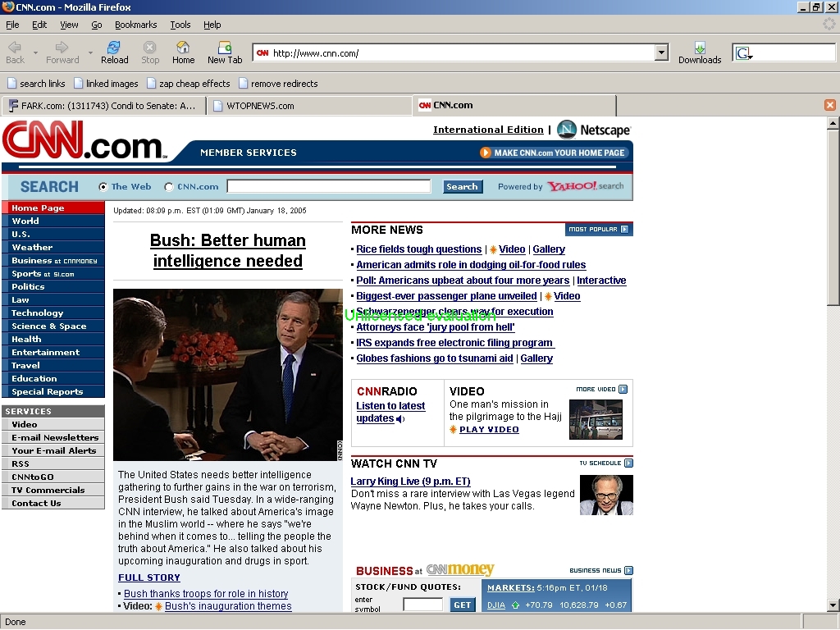
Task: Open TV Schedule arrow button
Action: click(x=629, y=463)
